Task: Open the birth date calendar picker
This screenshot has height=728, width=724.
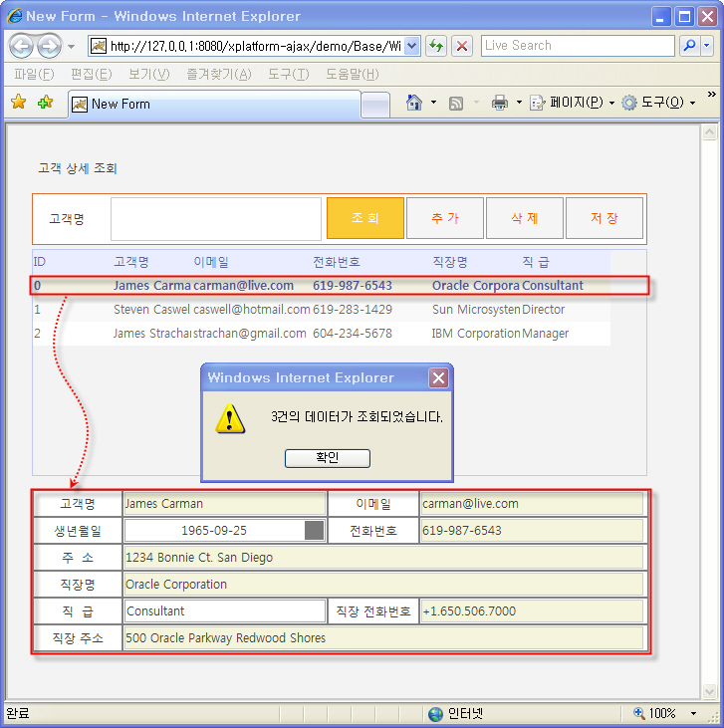Action: point(314,531)
